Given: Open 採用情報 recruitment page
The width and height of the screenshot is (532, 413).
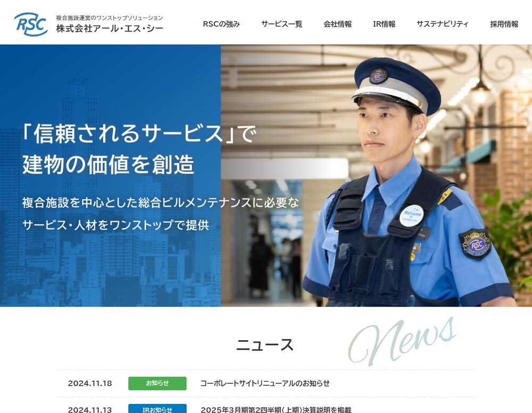Looking at the screenshot, I should tap(504, 24).
